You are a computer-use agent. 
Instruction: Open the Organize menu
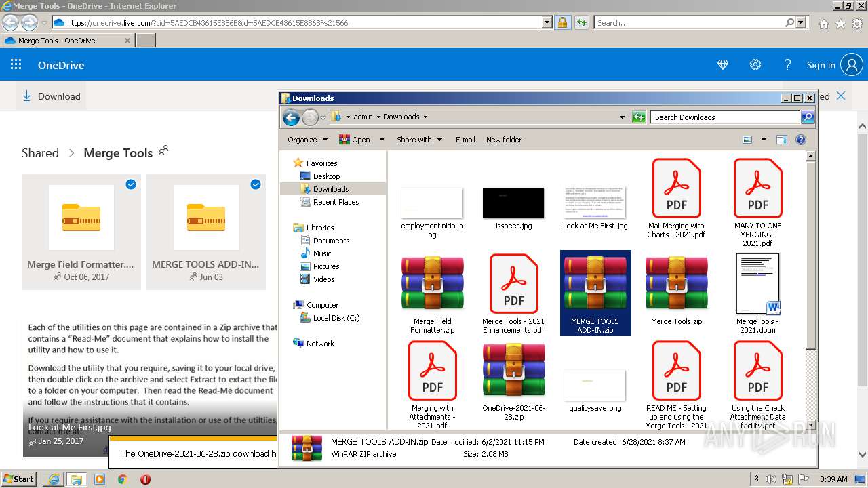tap(307, 140)
